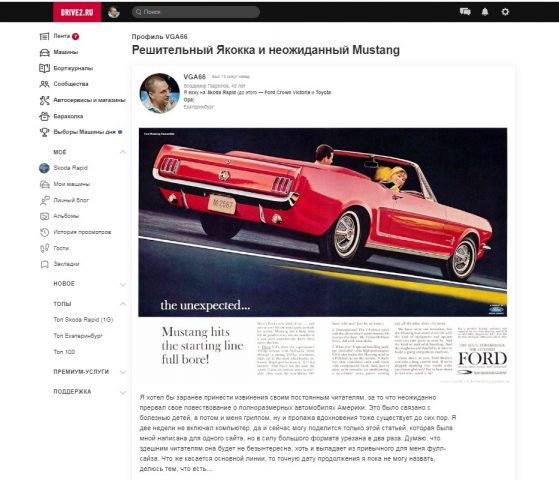Screen dimensions: 559x480
Task: Click the VGA66 author name
Action: tap(195, 77)
